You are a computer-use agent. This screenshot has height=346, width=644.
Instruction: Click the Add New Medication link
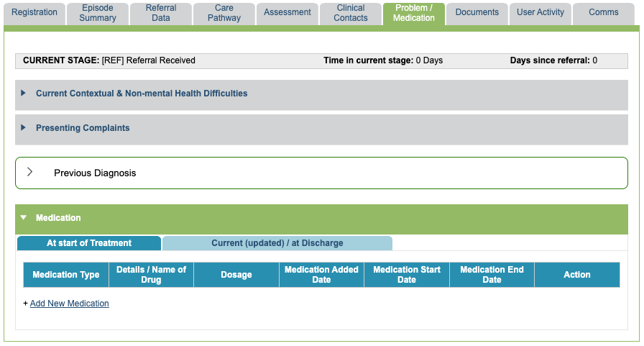70,304
